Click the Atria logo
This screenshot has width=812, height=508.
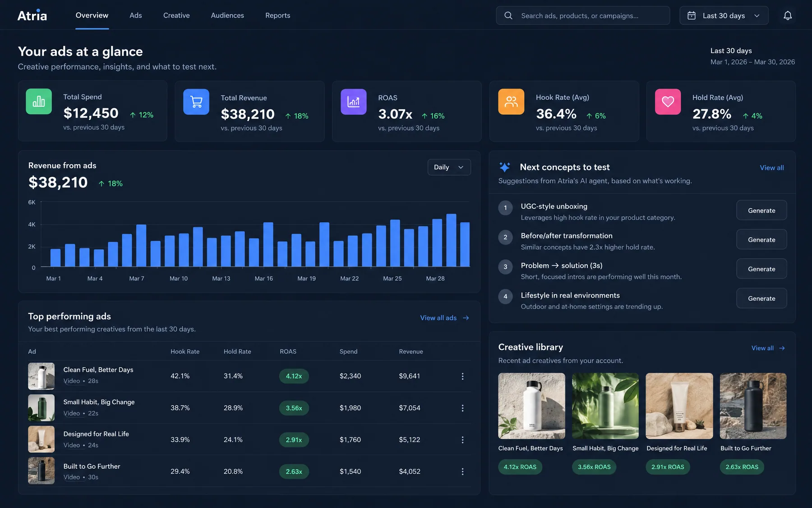coord(32,15)
